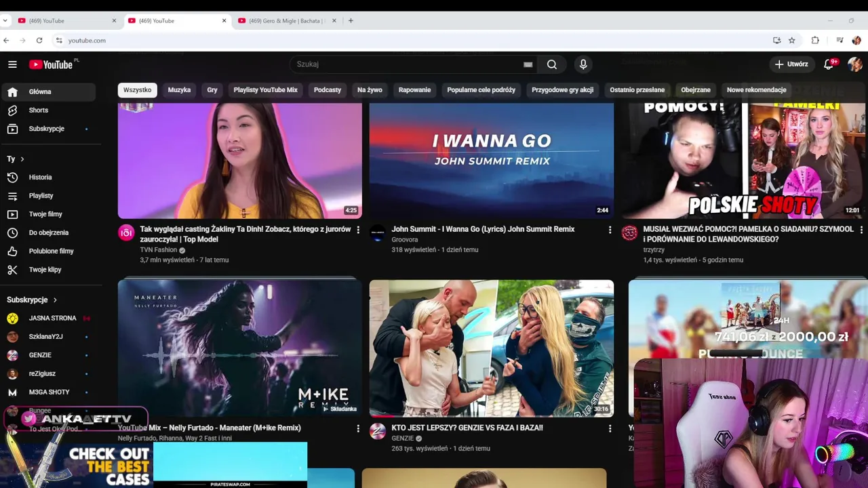
Task: Bookmark this page with star icon
Action: click(x=791, y=41)
